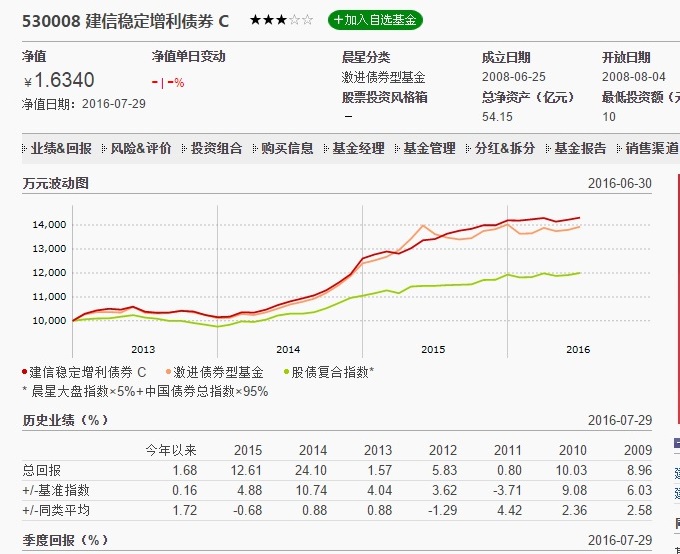Click the 净值单日变动 label
The height and width of the screenshot is (554, 680).
pyautogui.click(x=189, y=56)
